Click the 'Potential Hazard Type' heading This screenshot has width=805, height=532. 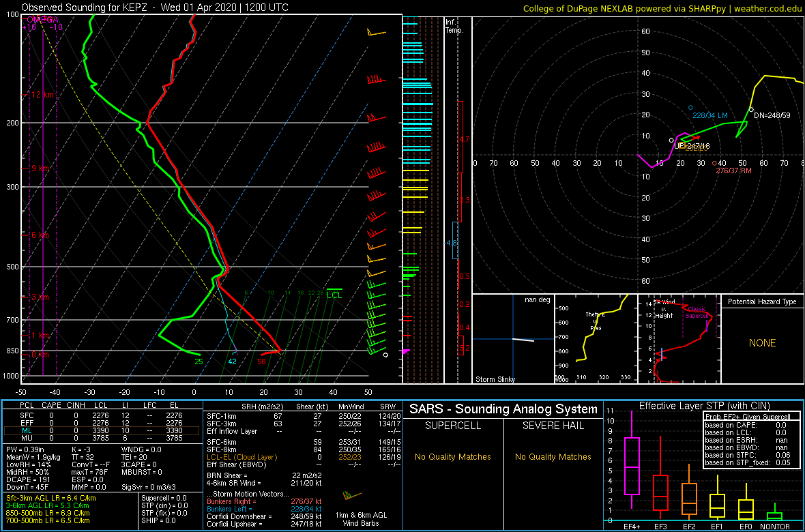coord(763,301)
